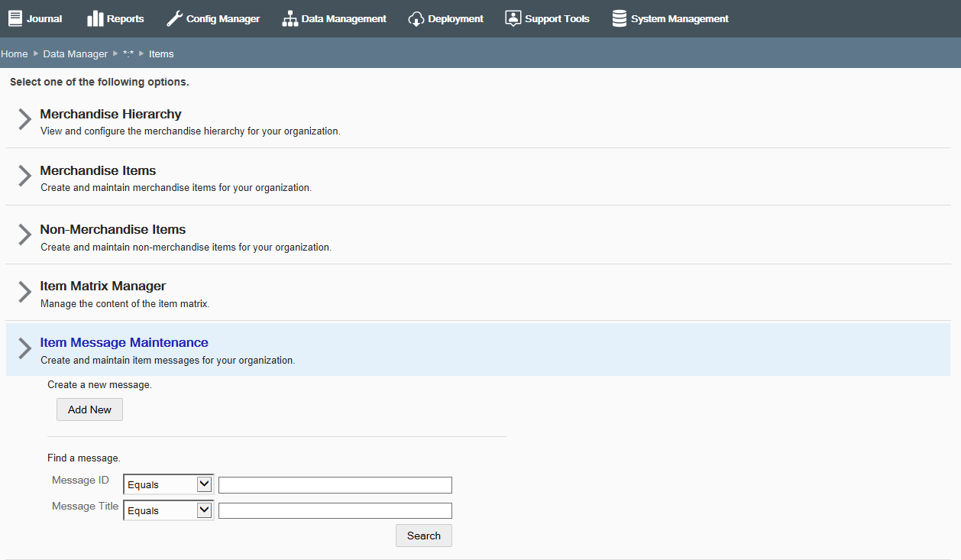This screenshot has width=961, height=560.
Task: Click the Journal book icon
Action: click(x=15, y=18)
